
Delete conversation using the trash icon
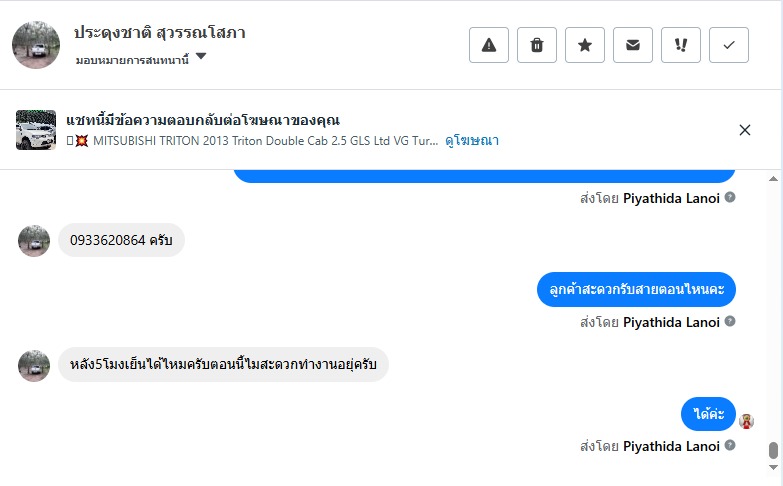pyautogui.click(x=537, y=45)
